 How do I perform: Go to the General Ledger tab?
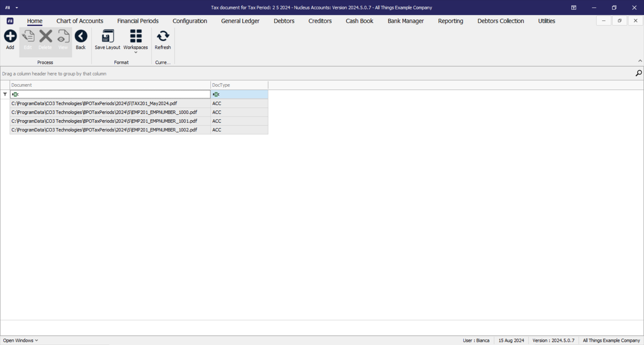point(240,21)
